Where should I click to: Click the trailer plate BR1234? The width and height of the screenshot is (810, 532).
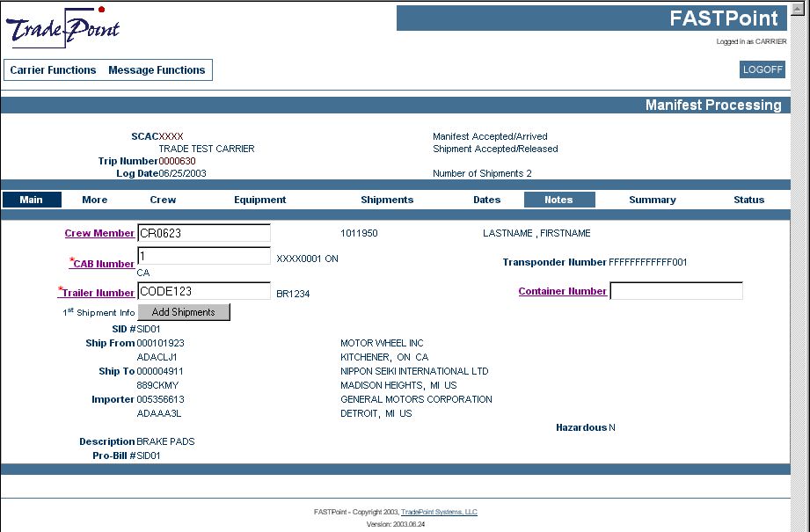coord(293,294)
